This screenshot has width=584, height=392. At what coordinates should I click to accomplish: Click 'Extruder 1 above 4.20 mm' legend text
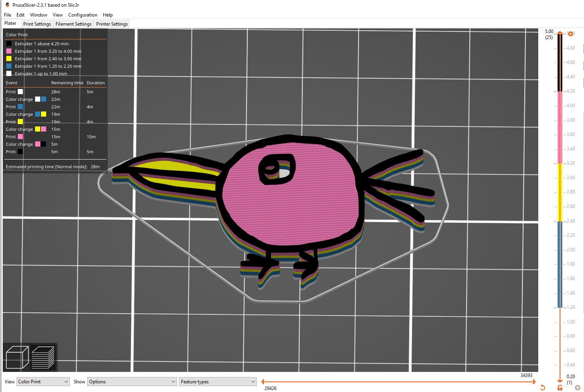coord(42,44)
